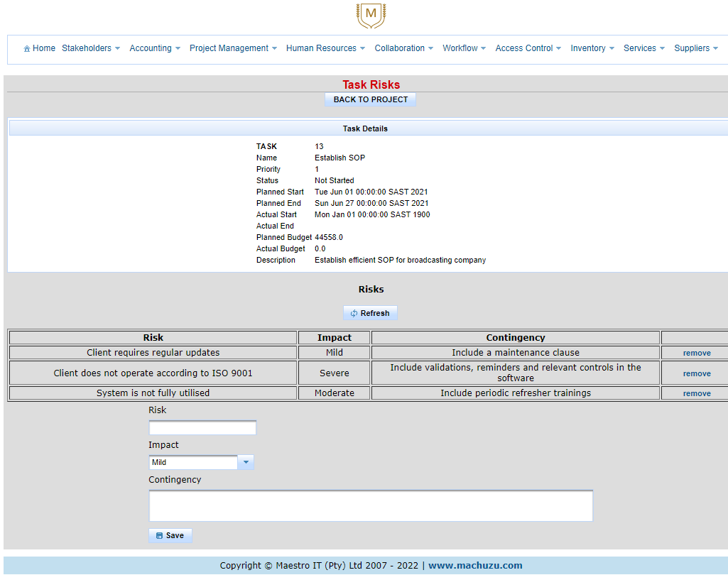This screenshot has width=728, height=575.
Task: Click the Home icon in navbar
Action: coord(27,49)
